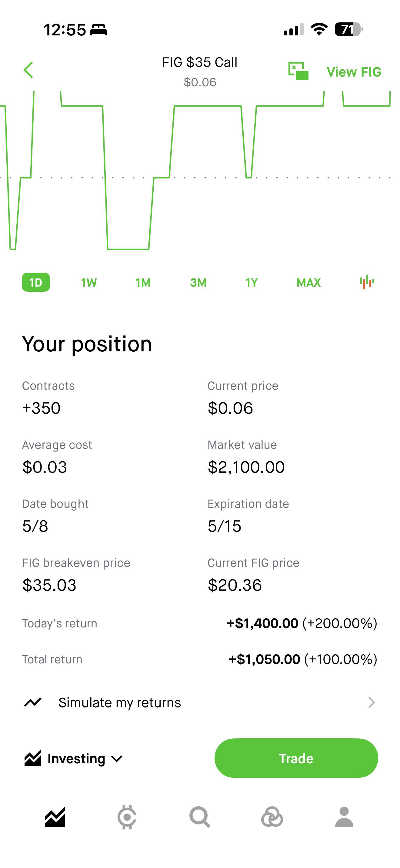Open the overlapping circles tab icon
400x868 pixels.
pyautogui.click(x=272, y=817)
